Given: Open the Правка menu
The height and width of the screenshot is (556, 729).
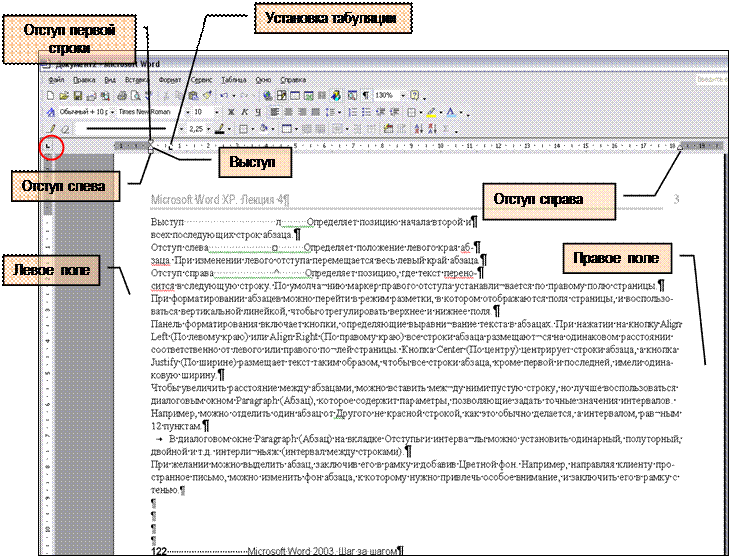Looking at the screenshot, I should (84, 80).
